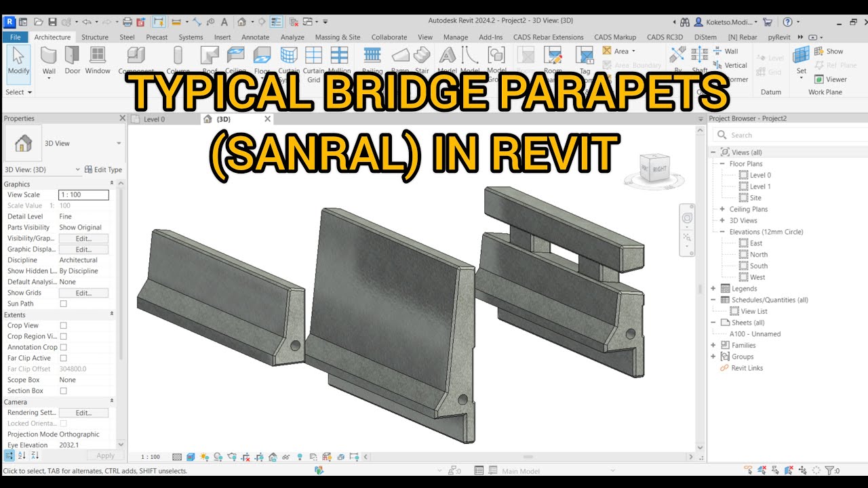Switch to the Structure ribbon tab
The image size is (868, 488).
[x=95, y=37]
